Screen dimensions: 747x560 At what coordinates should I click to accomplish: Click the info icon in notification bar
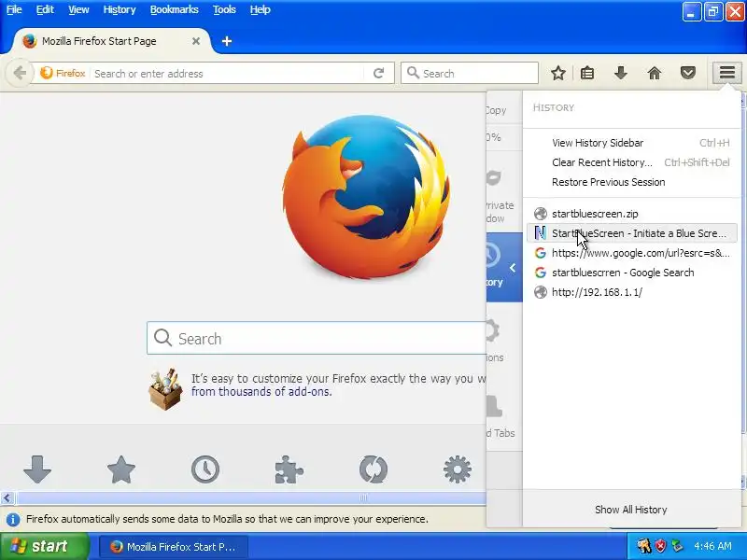click(x=13, y=519)
